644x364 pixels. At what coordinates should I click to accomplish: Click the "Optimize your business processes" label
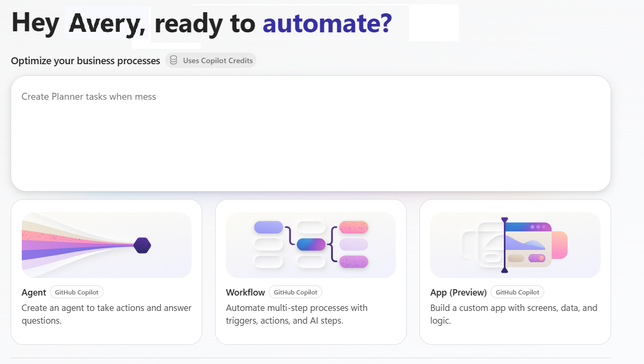coord(85,61)
